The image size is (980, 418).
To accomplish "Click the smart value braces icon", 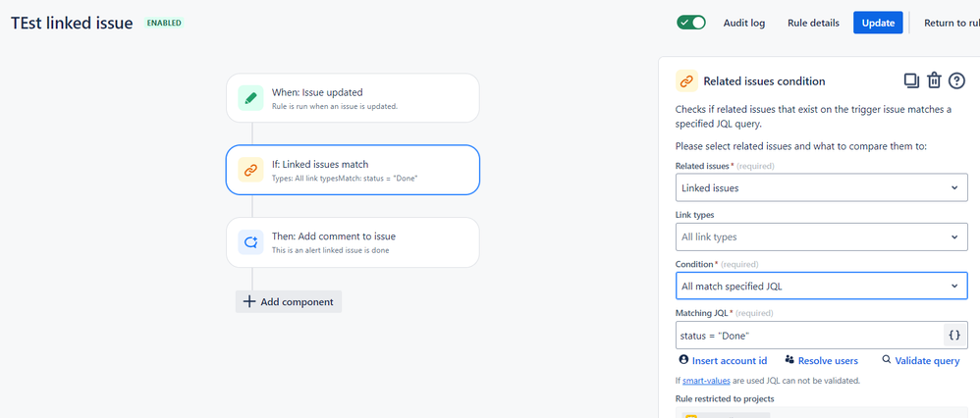I will click(x=953, y=336).
